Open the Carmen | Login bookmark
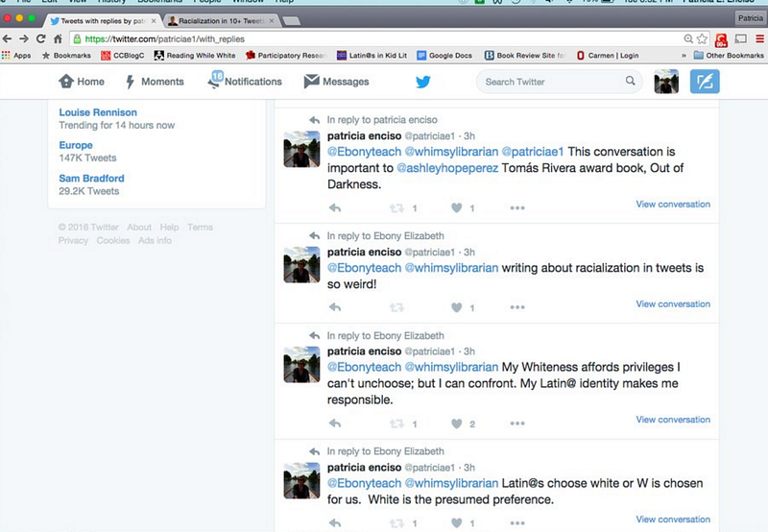Screen dimensions: 768x532 (x=608, y=56)
